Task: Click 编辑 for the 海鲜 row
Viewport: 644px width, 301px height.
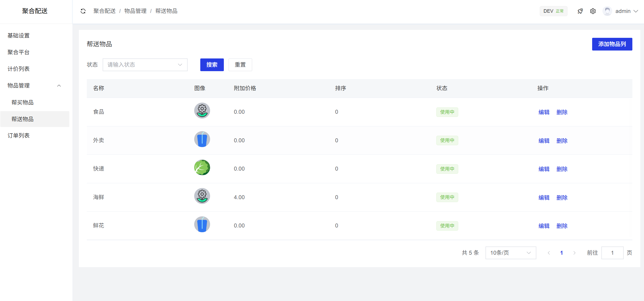Action: point(544,198)
